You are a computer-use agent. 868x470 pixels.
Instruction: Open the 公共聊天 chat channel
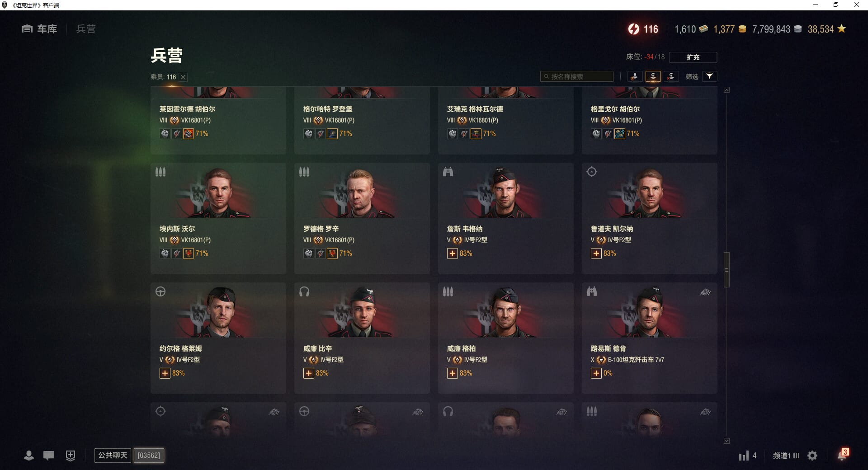coord(113,455)
